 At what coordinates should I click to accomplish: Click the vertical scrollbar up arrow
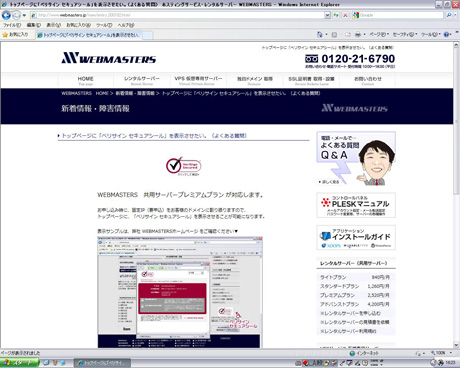456,45
